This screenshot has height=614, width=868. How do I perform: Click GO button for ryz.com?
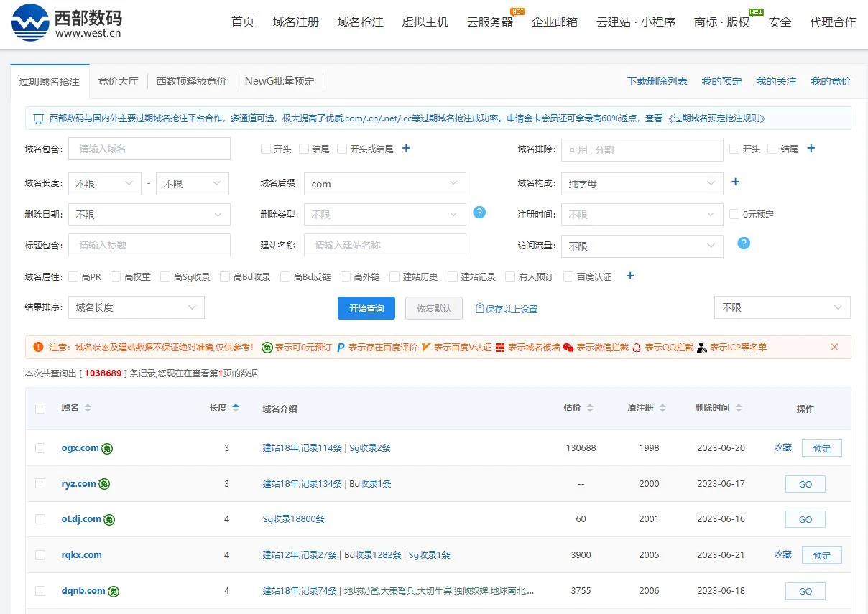(x=805, y=484)
